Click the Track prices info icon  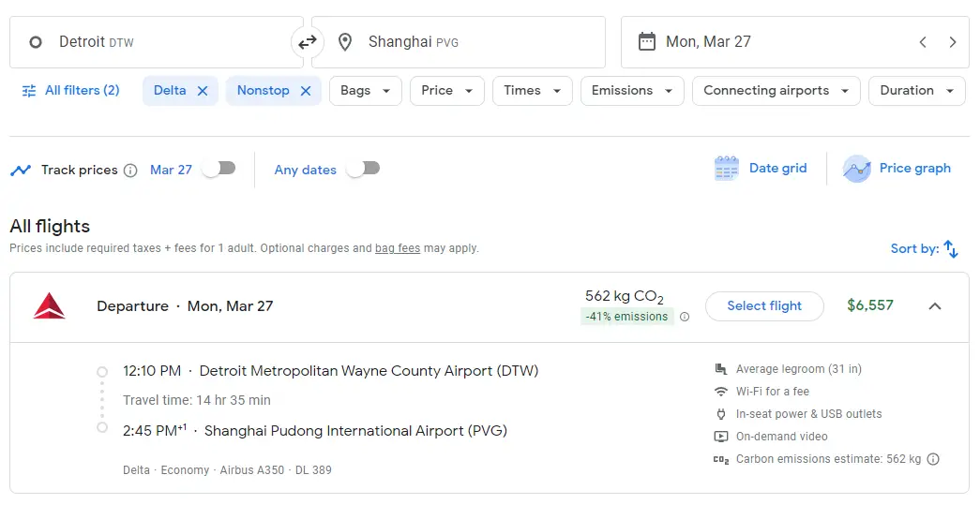(130, 171)
